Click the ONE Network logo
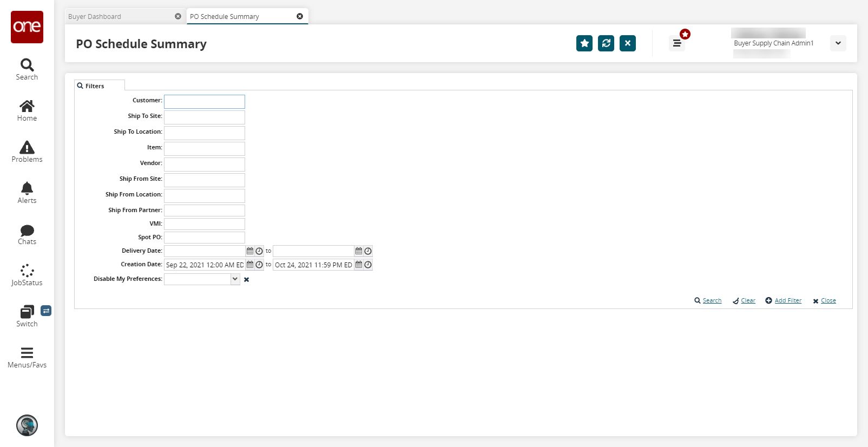 click(27, 27)
